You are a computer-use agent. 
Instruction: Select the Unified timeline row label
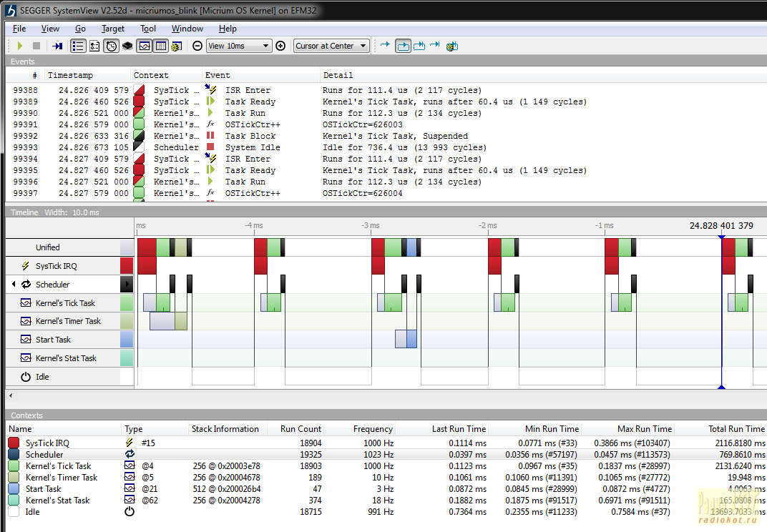tap(47, 247)
